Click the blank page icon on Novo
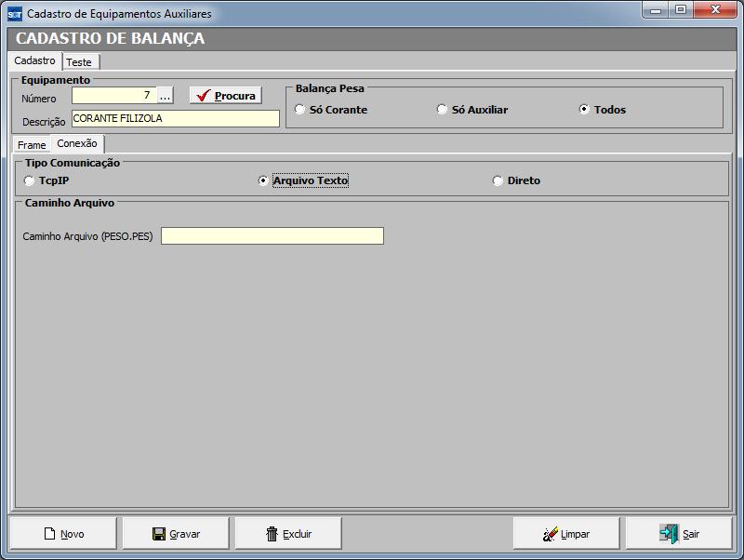Viewport: 744px width, 560px height. pos(50,534)
